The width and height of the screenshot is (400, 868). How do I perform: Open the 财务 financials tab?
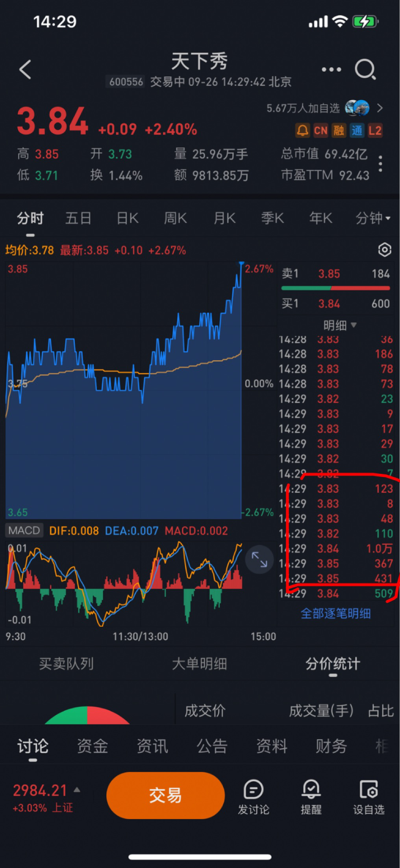point(331,746)
